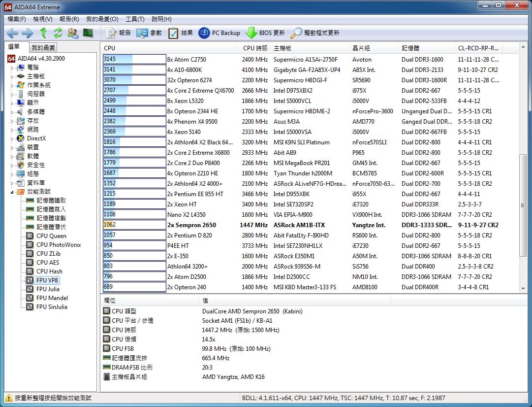Collapse the 效能測試 tree node
532x407 pixels.
click(x=12, y=192)
